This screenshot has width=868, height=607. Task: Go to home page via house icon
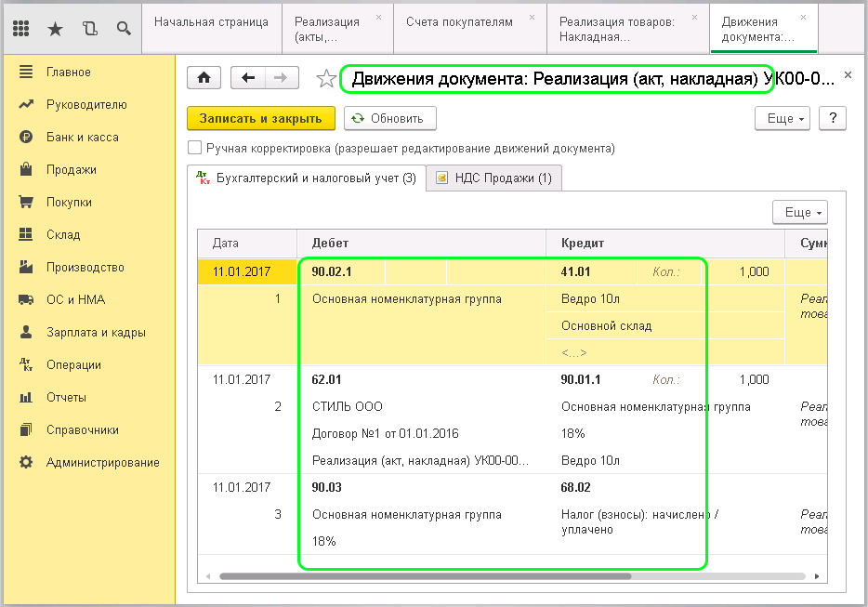[204, 79]
